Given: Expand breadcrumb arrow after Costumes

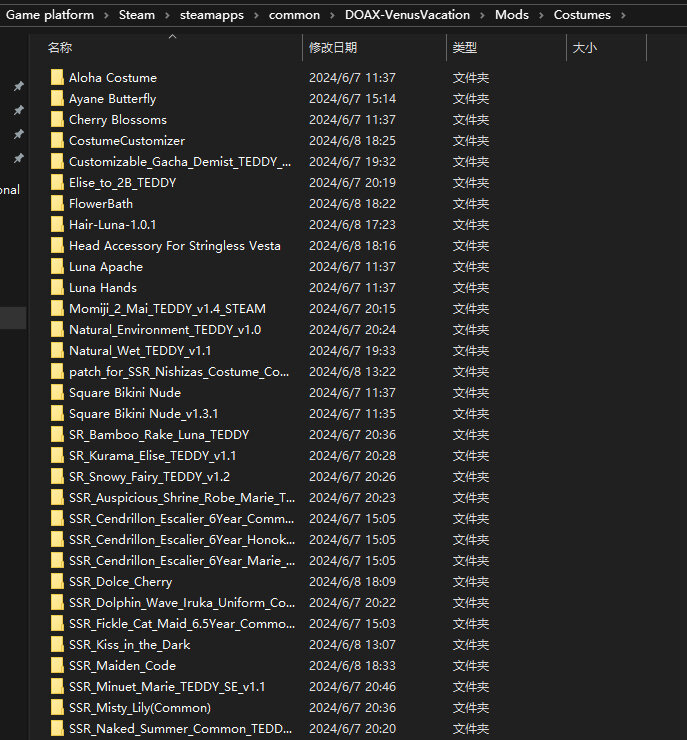Looking at the screenshot, I should point(623,16).
